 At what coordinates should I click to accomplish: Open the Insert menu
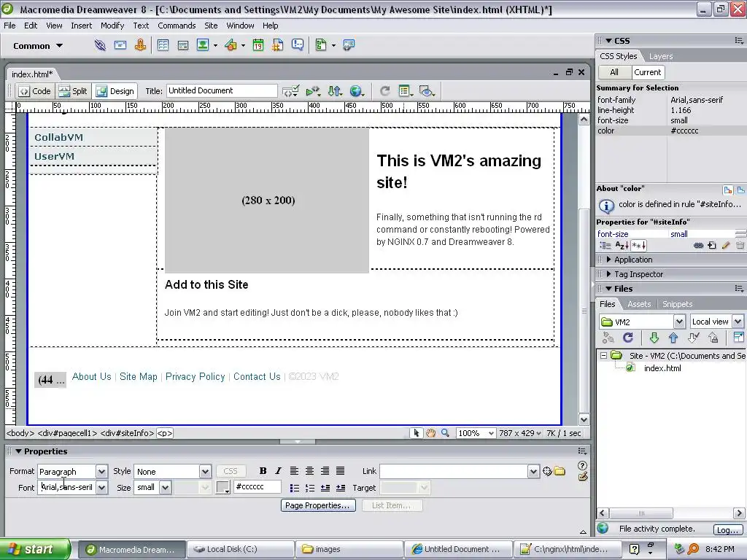82,26
